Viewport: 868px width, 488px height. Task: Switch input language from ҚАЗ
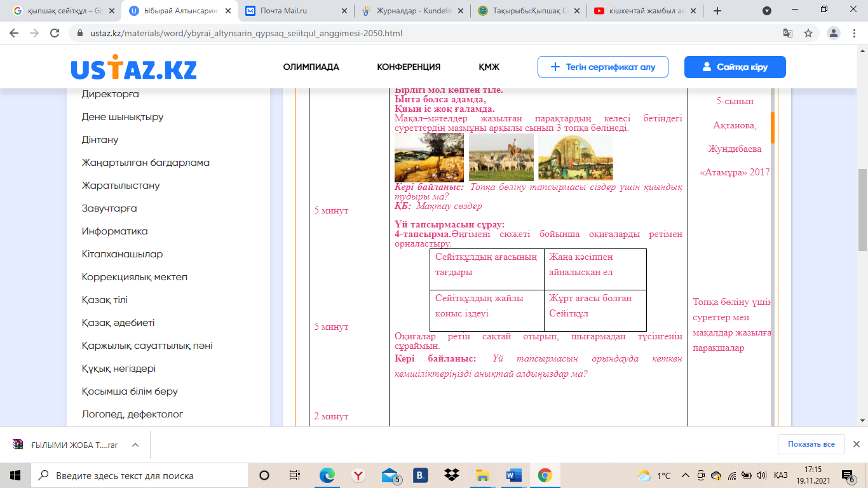tap(781, 475)
